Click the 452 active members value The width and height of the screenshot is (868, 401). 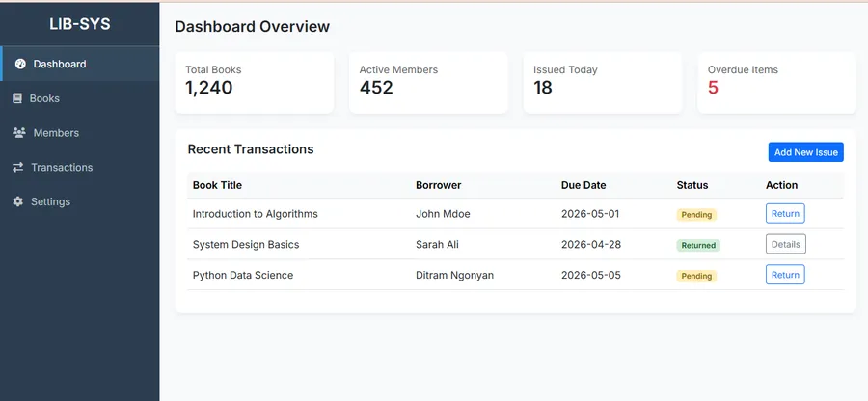click(376, 88)
